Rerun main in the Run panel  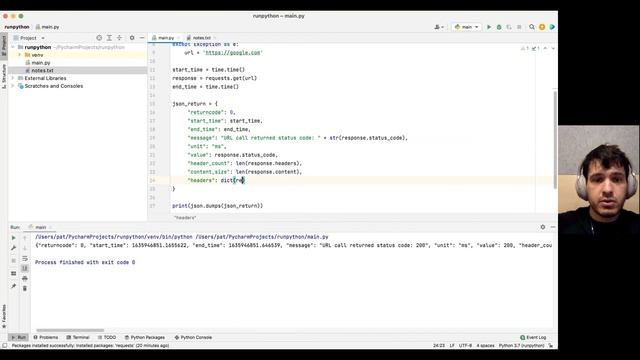point(13,238)
